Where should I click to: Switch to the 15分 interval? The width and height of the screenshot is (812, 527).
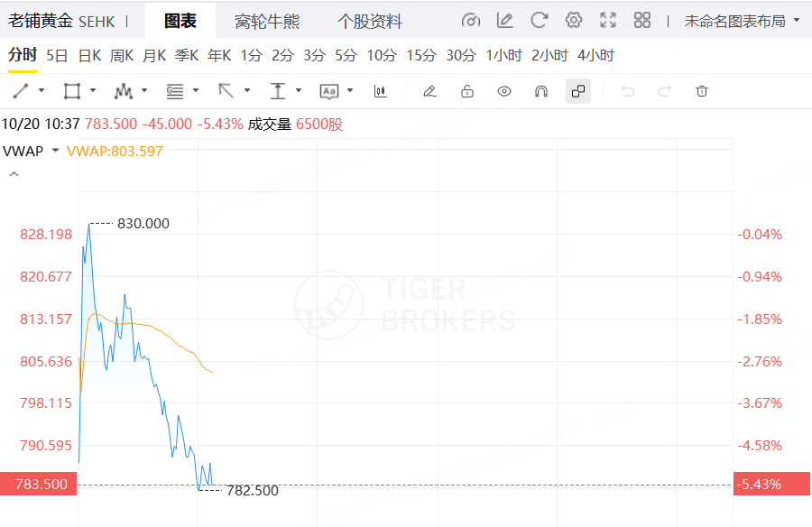(421, 56)
